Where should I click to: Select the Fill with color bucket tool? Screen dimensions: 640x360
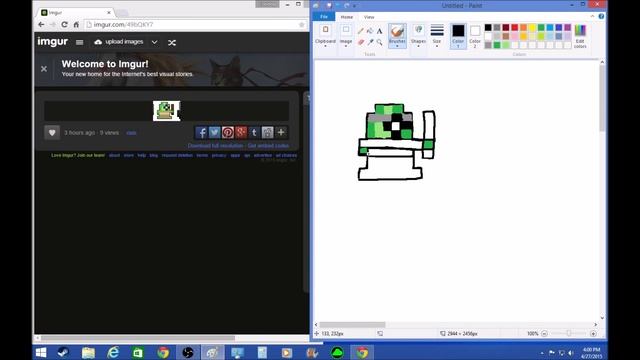click(x=370, y=31)
